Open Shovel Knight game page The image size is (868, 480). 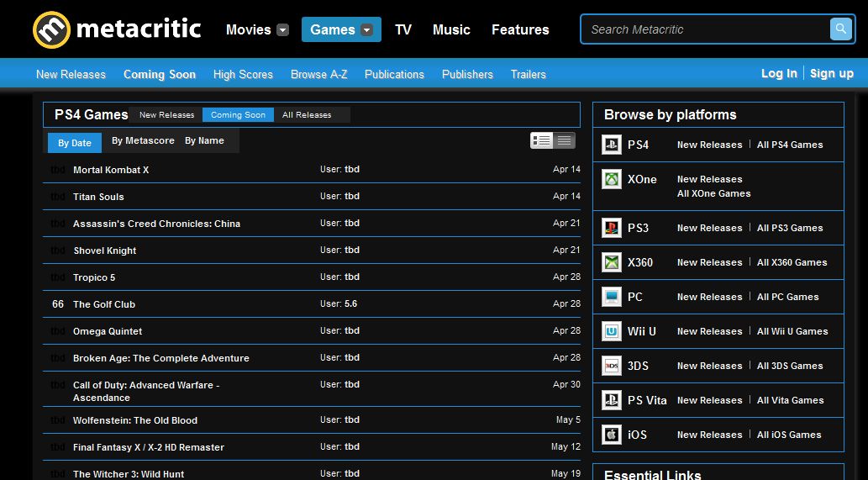pyautogui.click(x=105, y=251)
